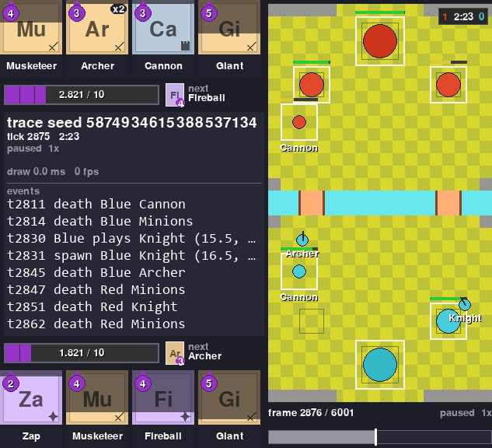492x448 pixels.
Task: Click the 'draw 0.0 ms 0 fps' readout
Action: click(x=53, y=172)
